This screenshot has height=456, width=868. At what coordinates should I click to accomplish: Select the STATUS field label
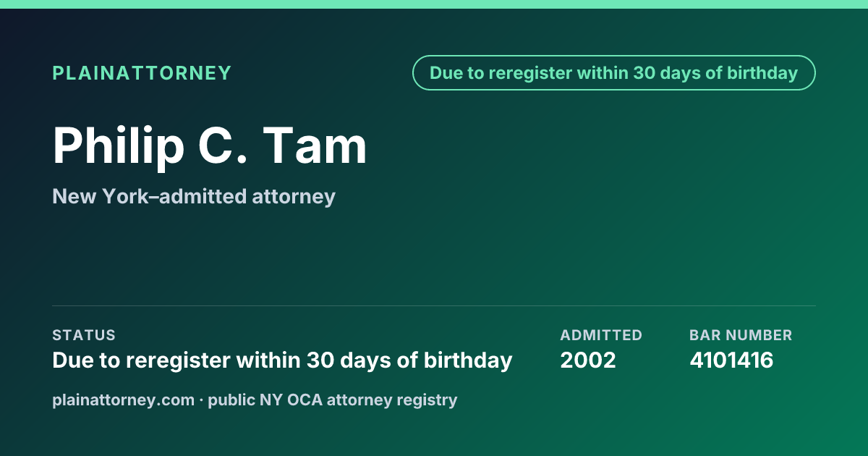[84, 335]
